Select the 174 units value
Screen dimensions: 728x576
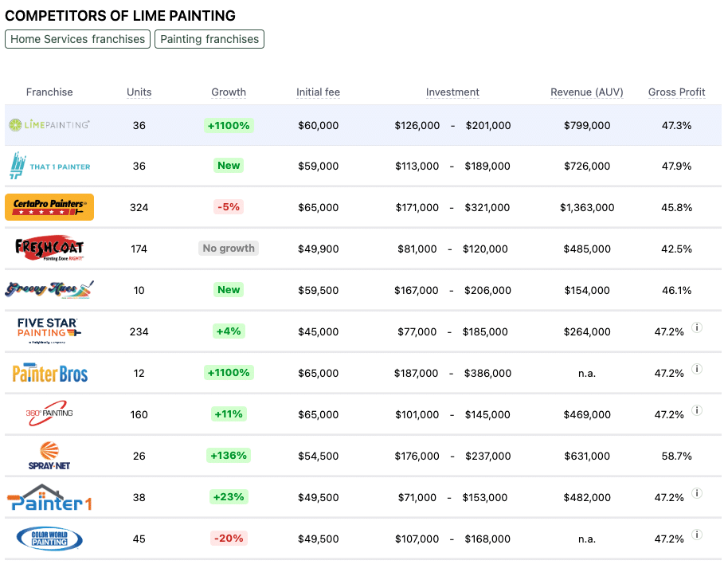[x=139, y=249]
